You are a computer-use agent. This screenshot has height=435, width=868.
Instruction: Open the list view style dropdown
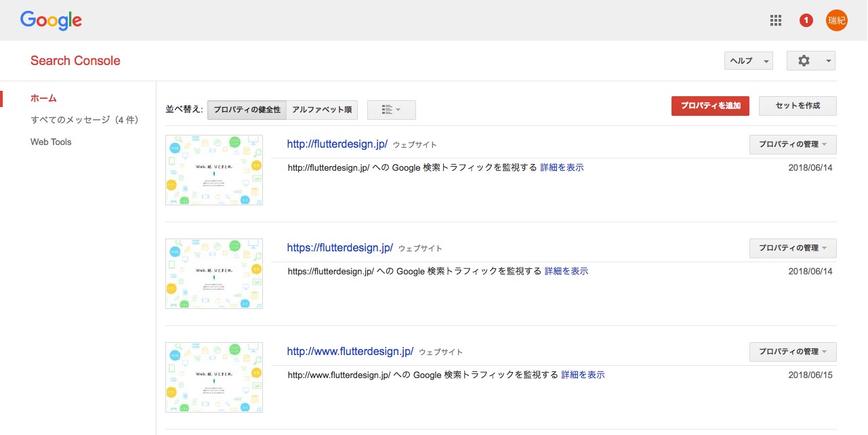[x=391, y=110]
